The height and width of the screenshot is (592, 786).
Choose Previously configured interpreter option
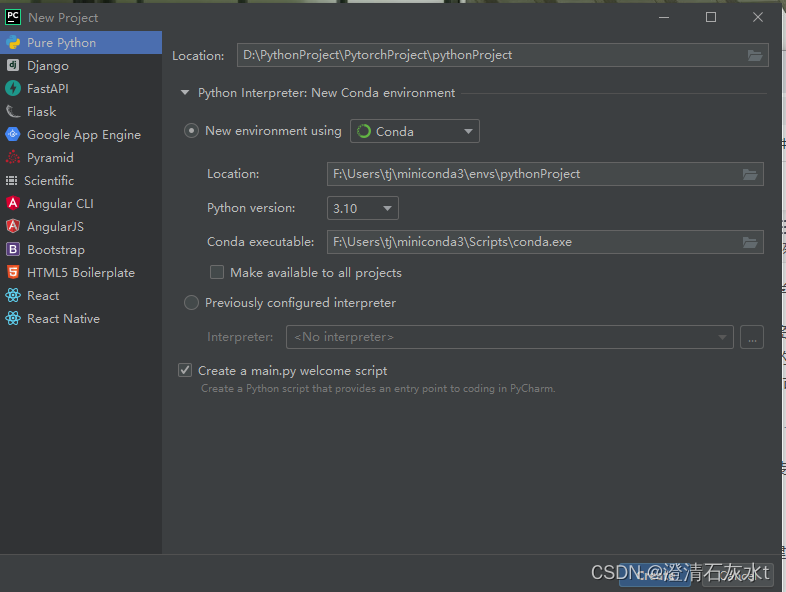192,303
